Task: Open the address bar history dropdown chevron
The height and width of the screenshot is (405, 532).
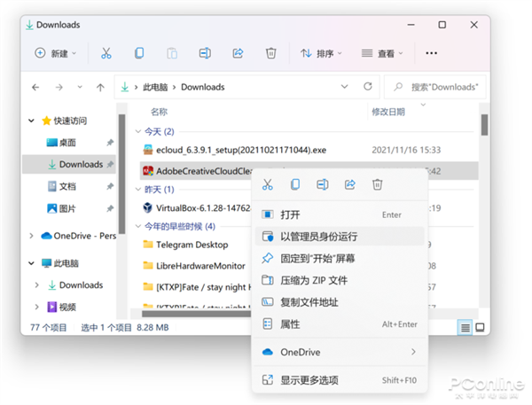Action: tap(344, 87)
